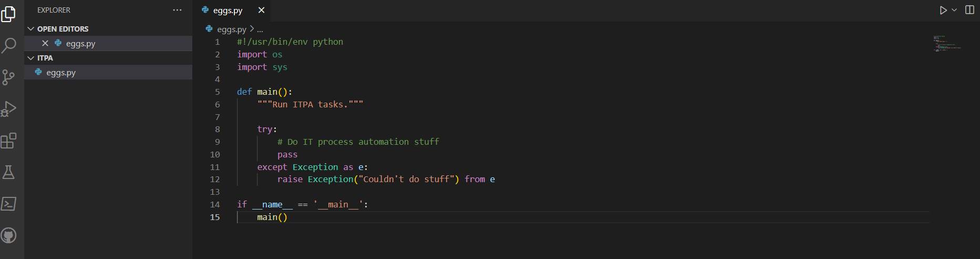The width and height of the screenshot is (980, 259).
Task: Click the code minimap preview
Action: (x=947, y=43)
